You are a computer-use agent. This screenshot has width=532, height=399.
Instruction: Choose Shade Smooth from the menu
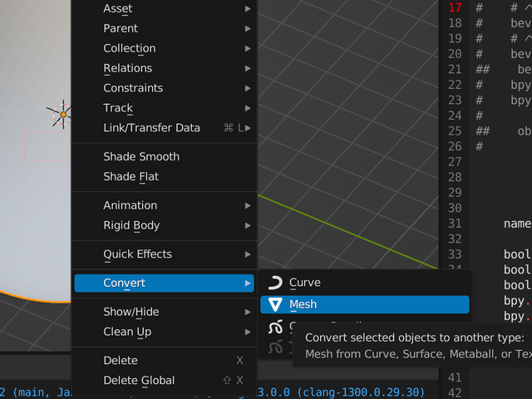[141, 156]
